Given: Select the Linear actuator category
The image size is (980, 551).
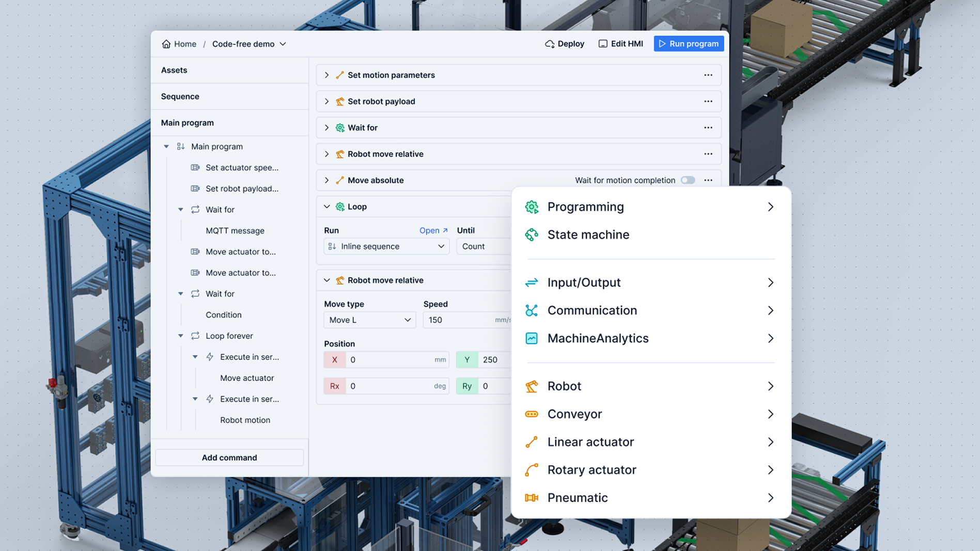Looking at the screenshot, I should point(590,442).
